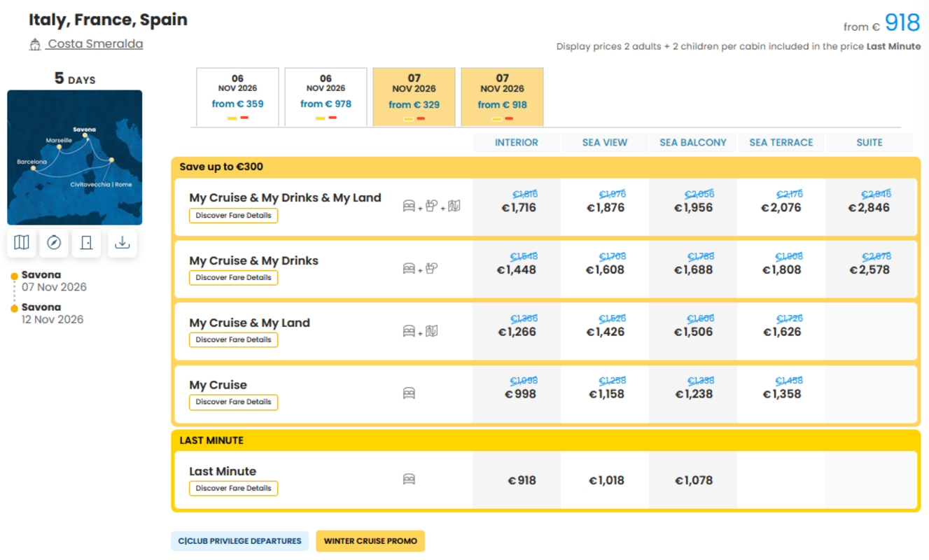The image size is (929, 560).
Task: Open Discover Fare Details for My Cruise & My Drinks & My Land
Action: [234, 216]
